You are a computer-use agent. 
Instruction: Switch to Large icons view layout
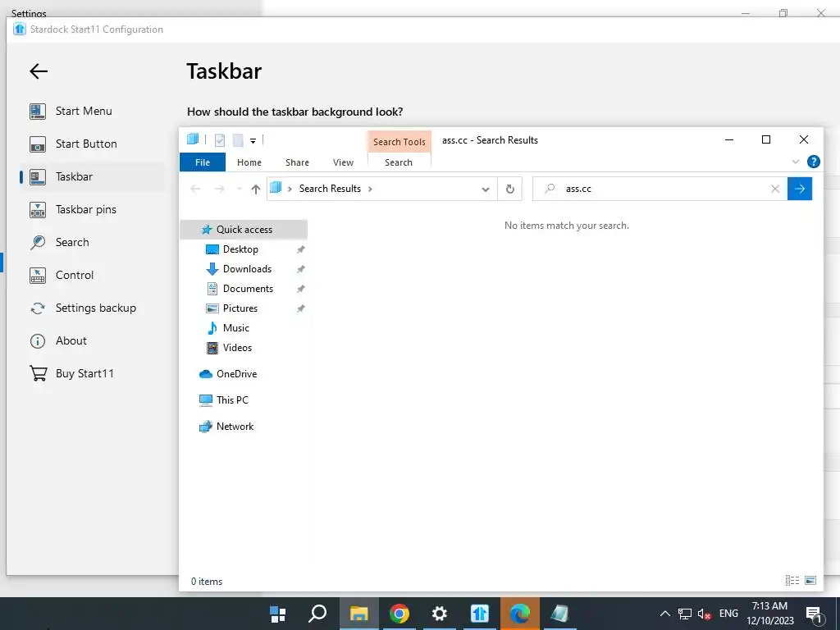[x=810, y=580]
